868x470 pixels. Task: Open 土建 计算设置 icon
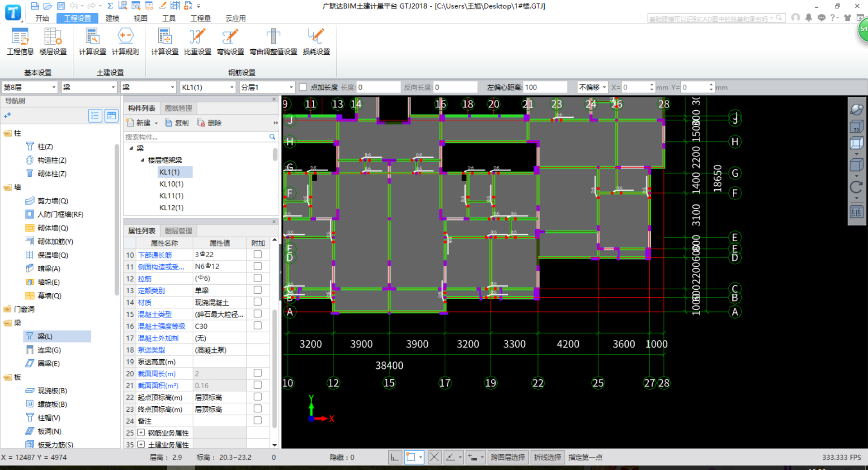[x=92, y=42]
